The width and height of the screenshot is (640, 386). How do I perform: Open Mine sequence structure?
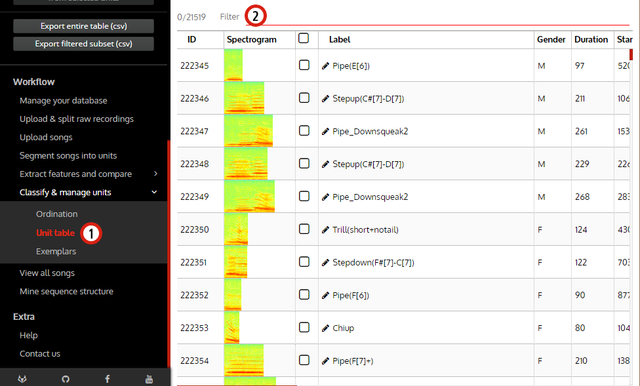[67, 292]
